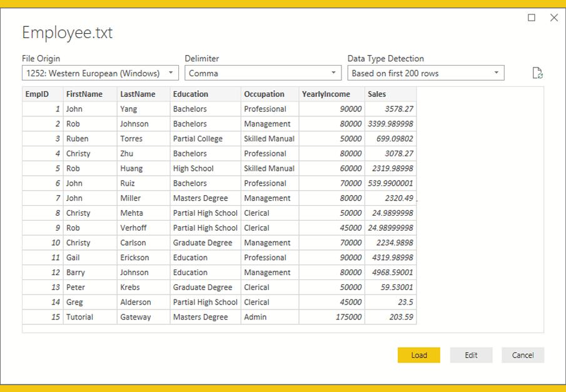Image resolution: width=566 pixels, height=392 pixels.
Task: Select the Education column header
Action: click(205, 94)
